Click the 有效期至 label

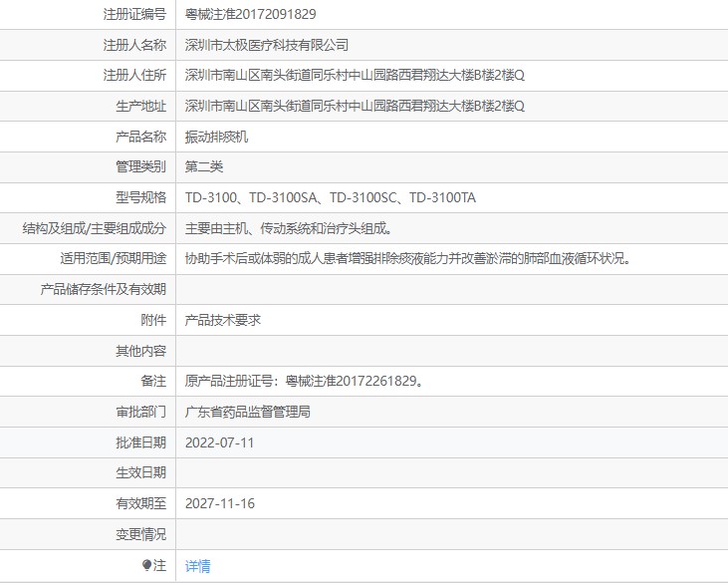coord(141,503)
